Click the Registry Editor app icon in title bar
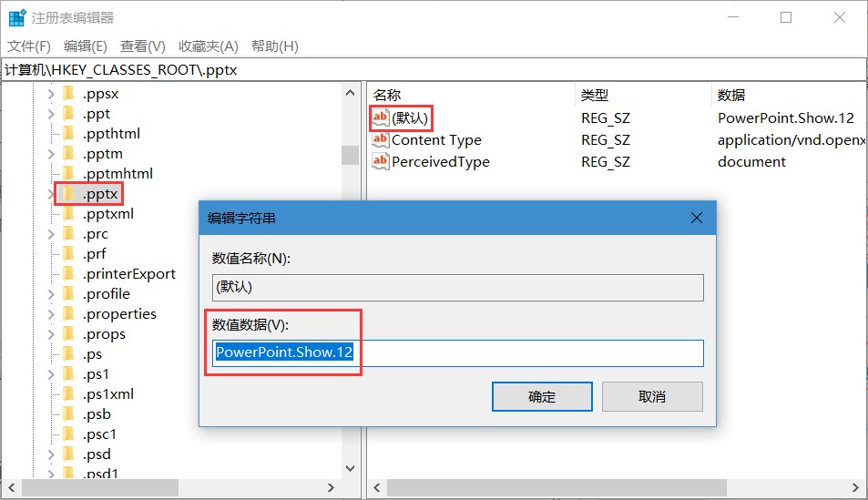Screen dimensions: 868x500 tap(17, 17)
